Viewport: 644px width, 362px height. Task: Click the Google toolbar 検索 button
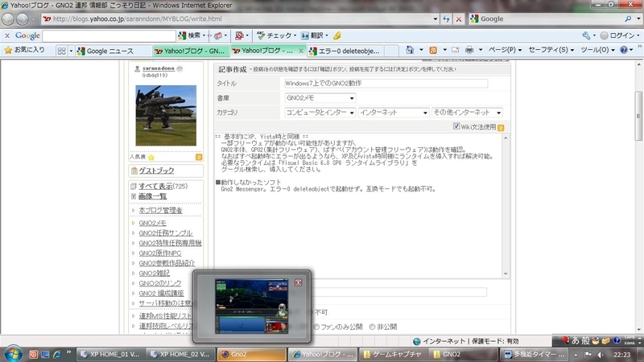click(192, 35)
